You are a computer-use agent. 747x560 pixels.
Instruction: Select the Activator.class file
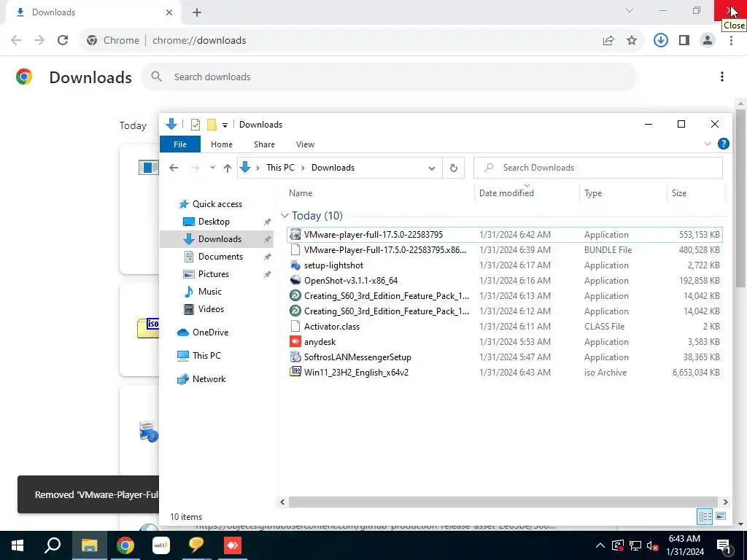[505, 327]
